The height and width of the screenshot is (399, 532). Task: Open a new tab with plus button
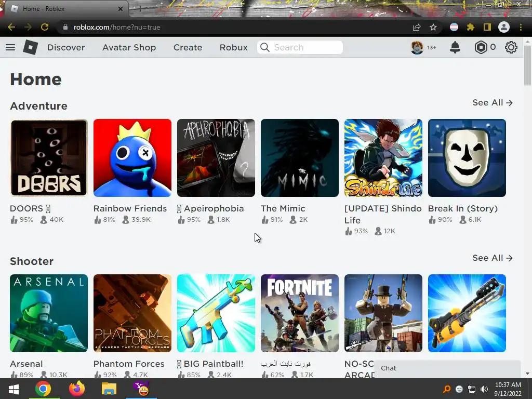[x=140, y=9]
